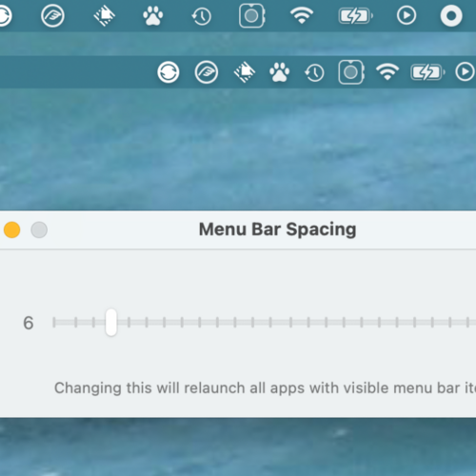This screenshot has height=476, width=476.
Task: Click the Menu Bar Spacing window title
Action: click(x=277, y=229)
